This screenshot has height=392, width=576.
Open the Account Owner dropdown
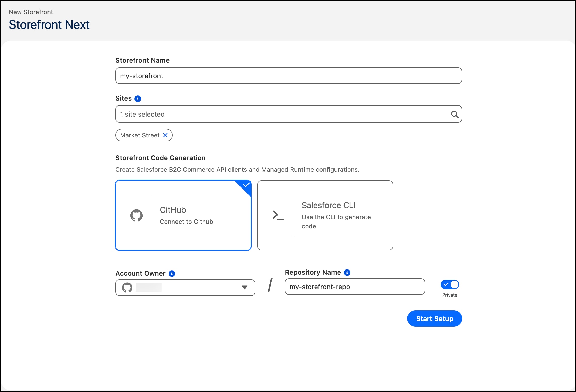click(185, 288)
